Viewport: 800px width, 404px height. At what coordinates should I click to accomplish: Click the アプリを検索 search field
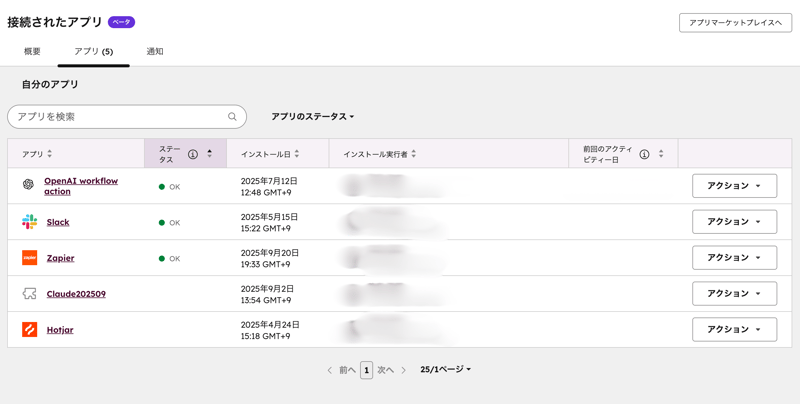coord(115,117)
